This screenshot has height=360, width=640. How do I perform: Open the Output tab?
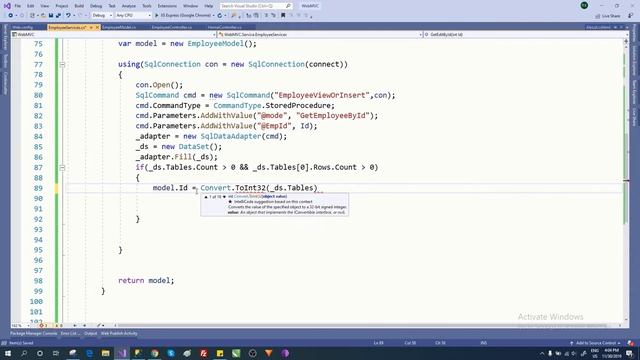(91, 333)
